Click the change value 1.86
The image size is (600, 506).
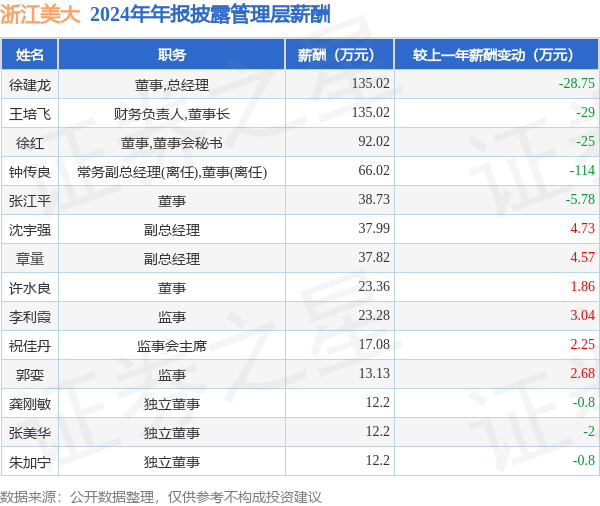coord(582,286)
